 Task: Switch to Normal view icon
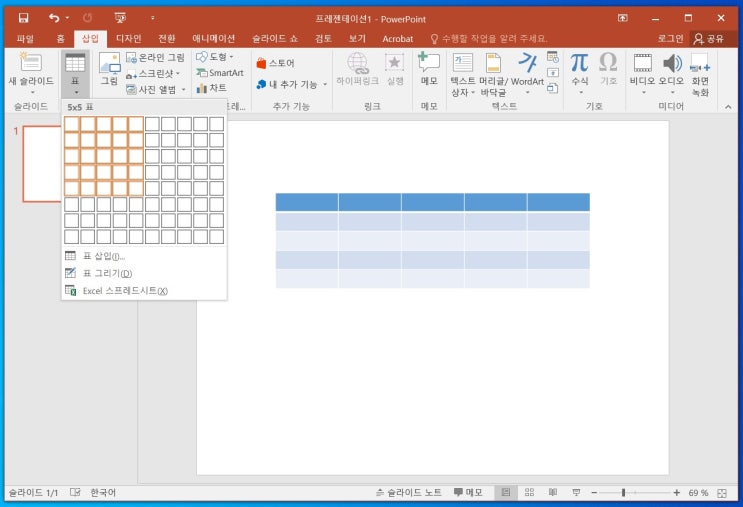(506, 493)
